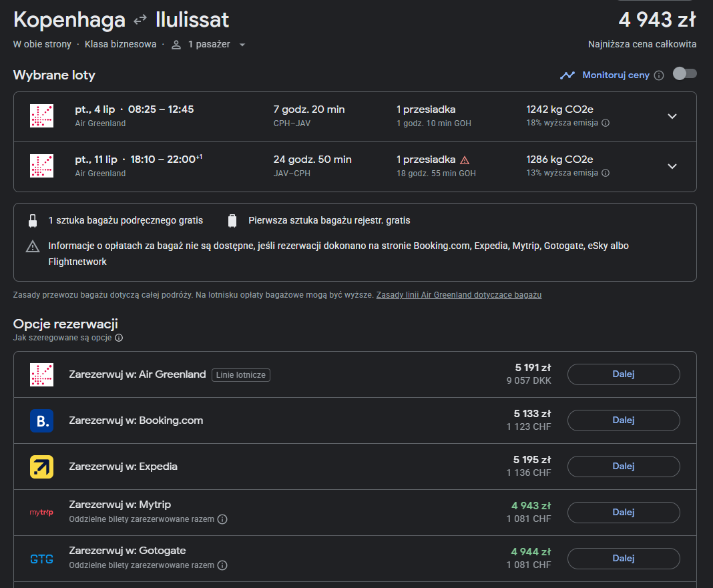The height and width of the screenshot is (588, 713).
Task: Click the 4 944 zł Gotogate price
Action: click(531, 551)
